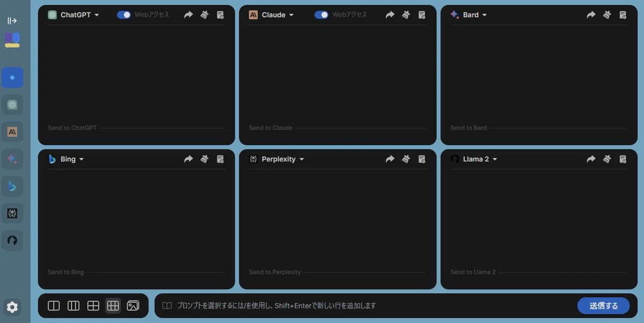This screenshot has height=323, width=644.
Task: Open Llama 2 from the sidebar
Action: click(12, 240)
